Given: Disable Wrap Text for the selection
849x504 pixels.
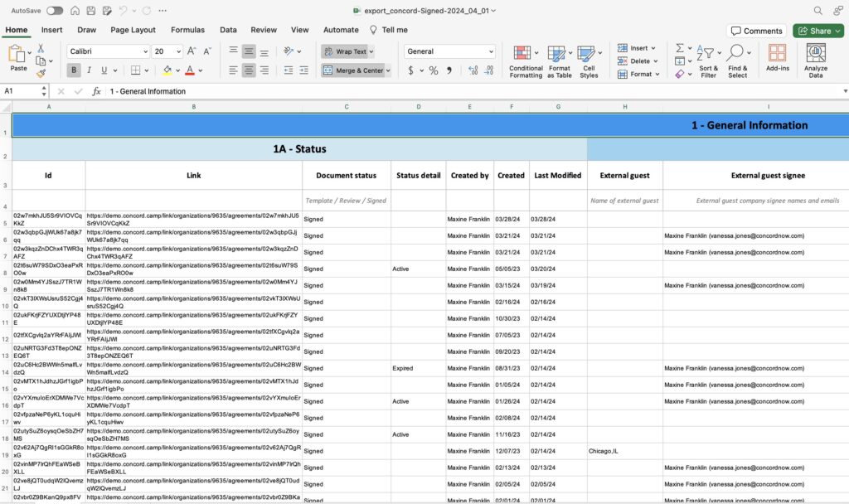Looking at the screenshot, I should click(x=342, y=51).
